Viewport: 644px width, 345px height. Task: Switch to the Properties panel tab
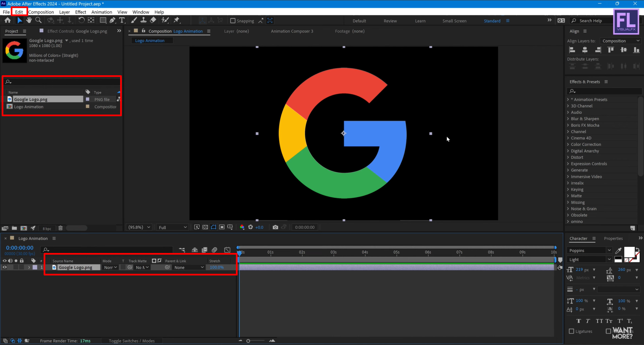click(x=613, y=239)
